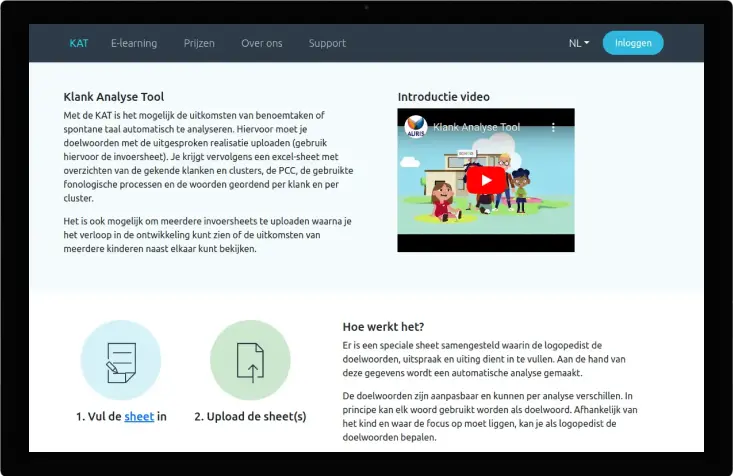Click the '2. Upload de sheet(s)' label
The height and width of the screenshot is (476, 733).
click(250, 416)
